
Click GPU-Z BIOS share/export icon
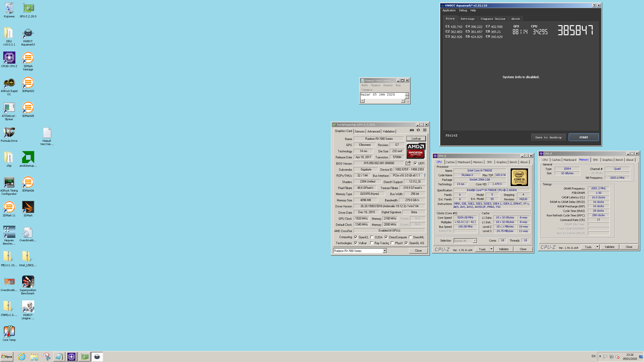coord(408,163)
